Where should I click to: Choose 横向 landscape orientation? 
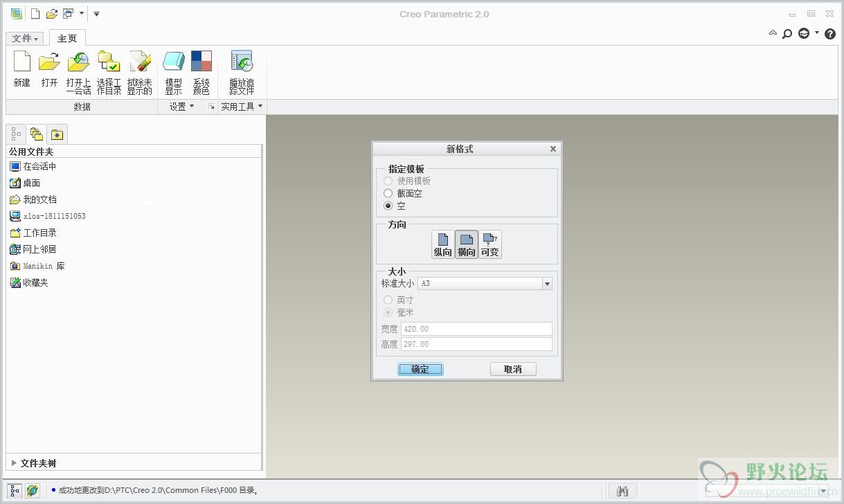coord(467,244)
